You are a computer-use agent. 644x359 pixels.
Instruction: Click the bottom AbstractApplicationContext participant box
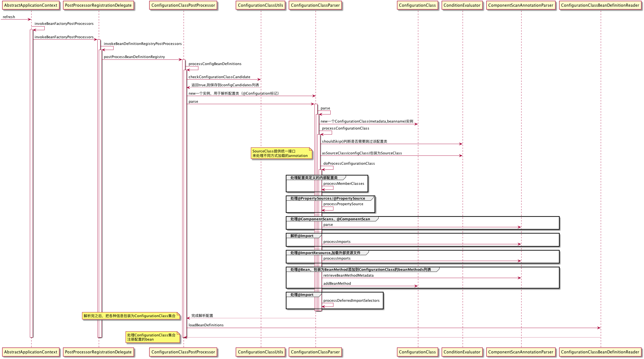(31, 352)
